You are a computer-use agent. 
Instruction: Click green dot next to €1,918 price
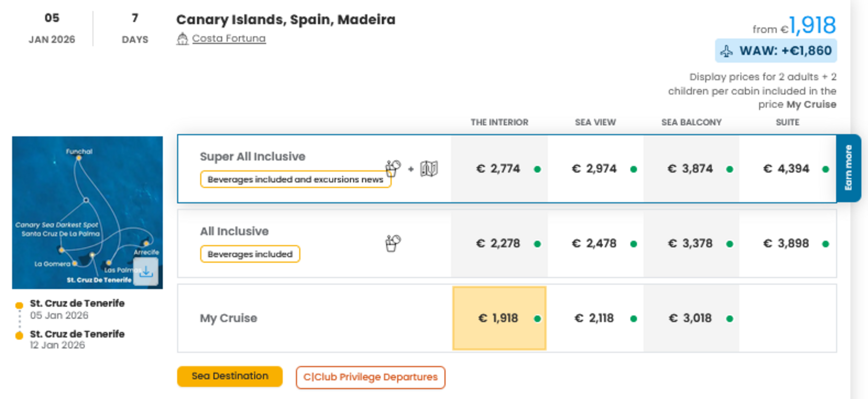point(538,319)
